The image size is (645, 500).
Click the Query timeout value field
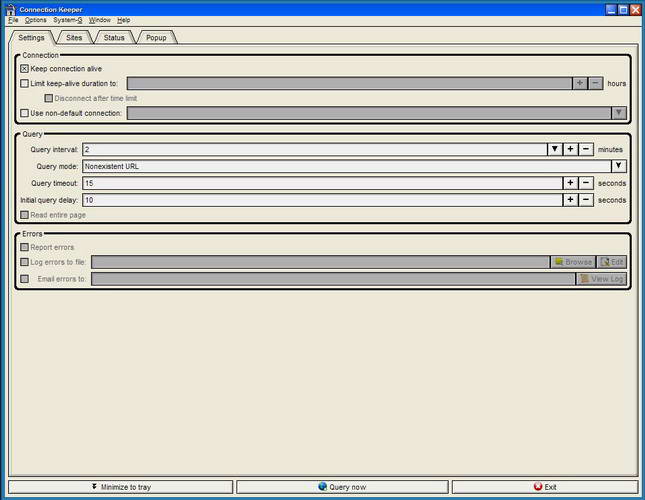pos(322,183)
